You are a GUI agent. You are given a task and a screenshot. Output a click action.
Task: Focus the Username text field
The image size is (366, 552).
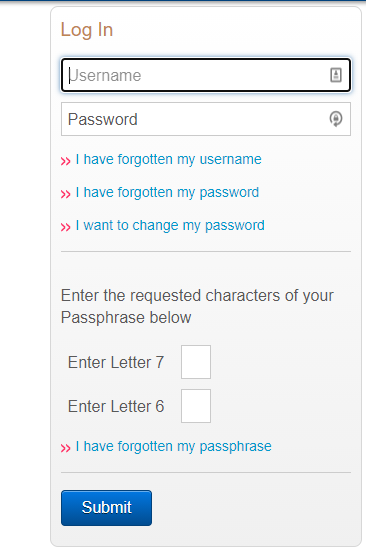(x=206, y=75)
